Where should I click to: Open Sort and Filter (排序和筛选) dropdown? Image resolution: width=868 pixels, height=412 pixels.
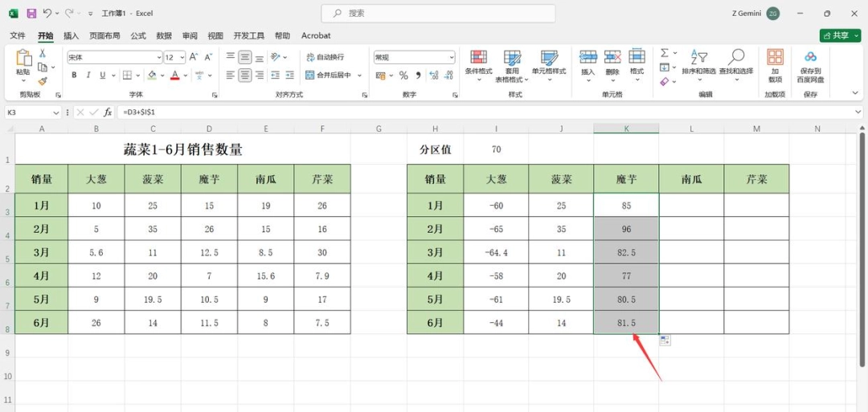coord(698,66)
